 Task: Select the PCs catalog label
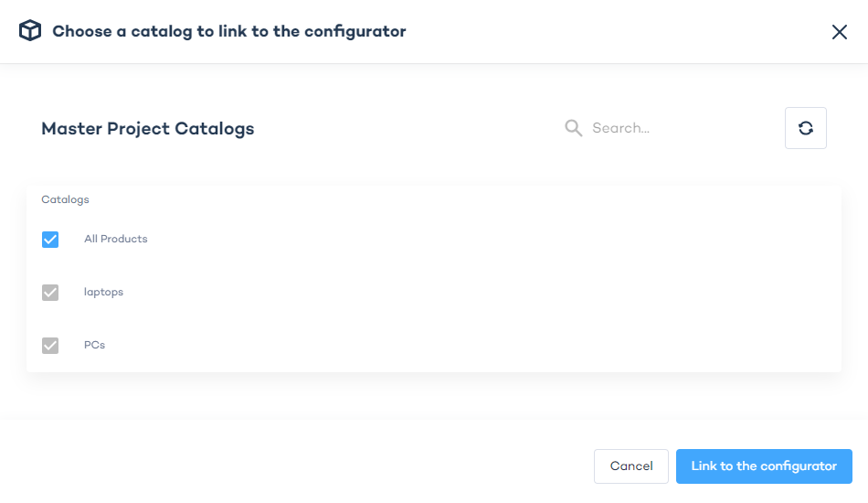[95, 345]
